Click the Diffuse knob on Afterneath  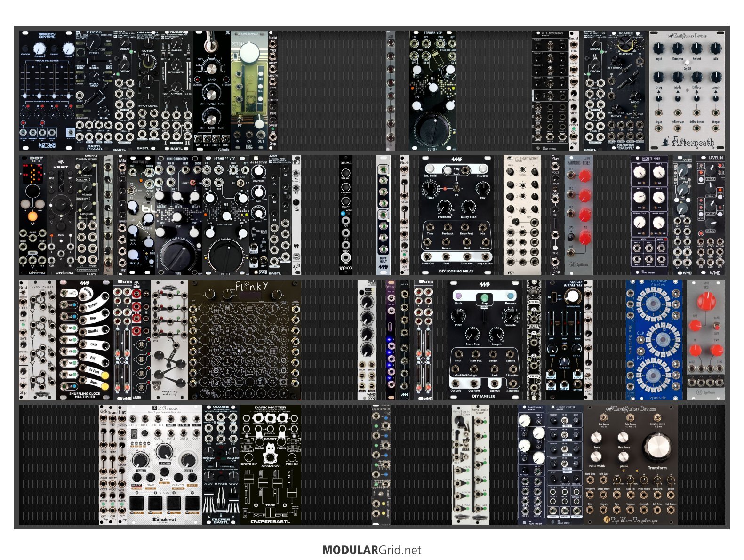696,77
